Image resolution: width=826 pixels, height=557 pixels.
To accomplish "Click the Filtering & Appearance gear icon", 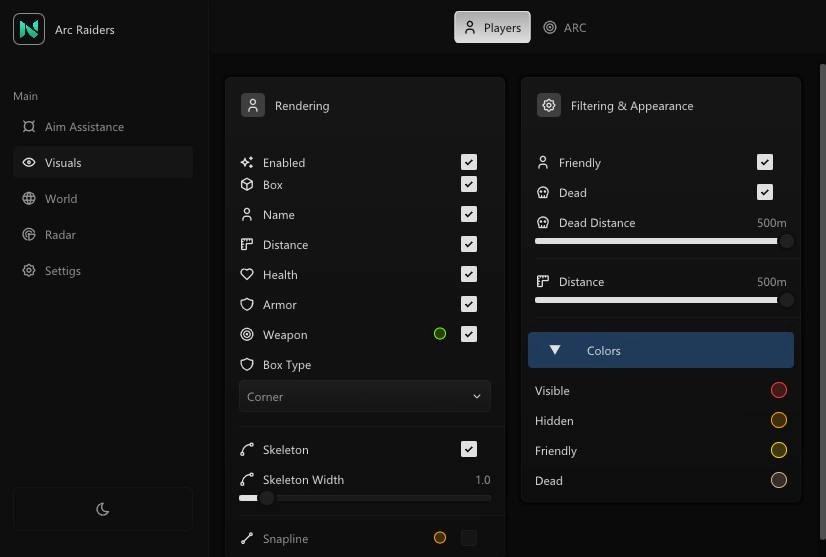I will click(x=549, y=105).
